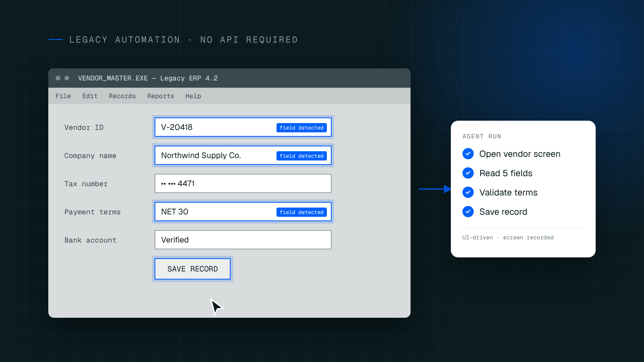Click the Payment terms label
The width and height of the screenshot is (644, 362).
tap(93, 212)
